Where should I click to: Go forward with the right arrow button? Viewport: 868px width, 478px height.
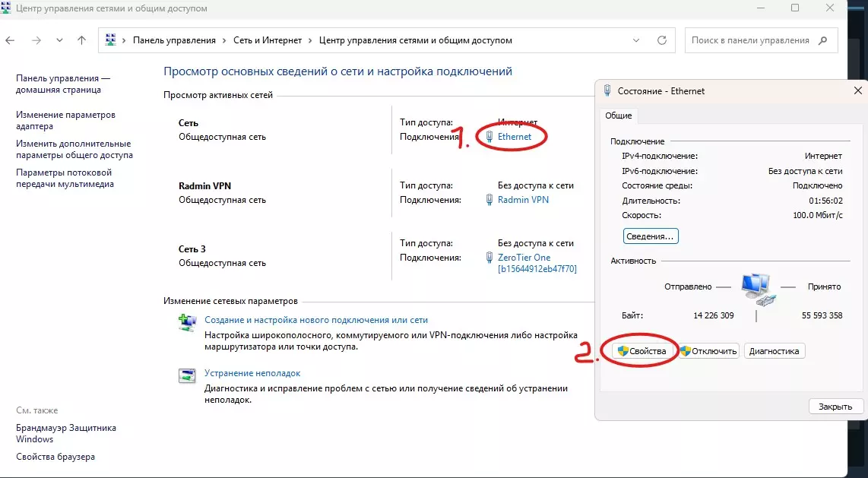(36, 40)
